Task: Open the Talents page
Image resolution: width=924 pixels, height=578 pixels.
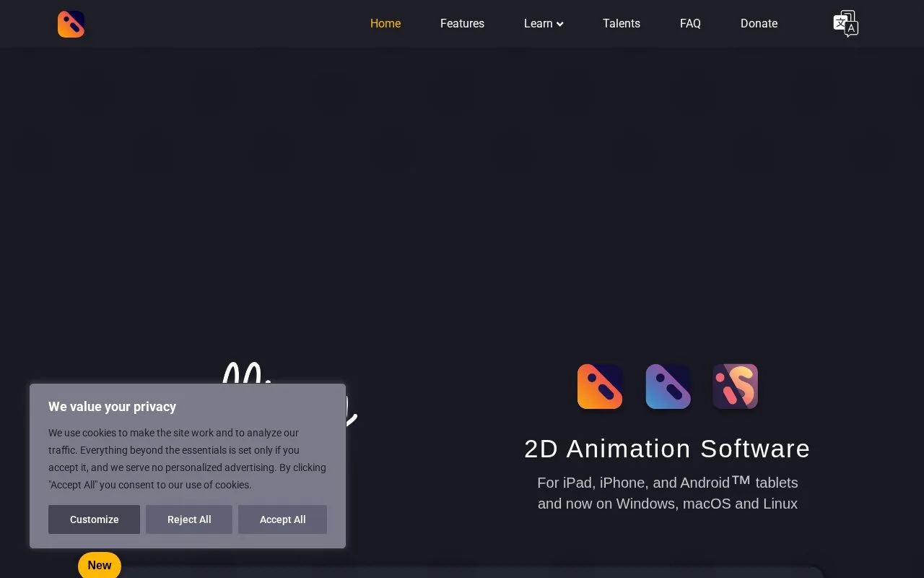Action: (x=622, y=24)
